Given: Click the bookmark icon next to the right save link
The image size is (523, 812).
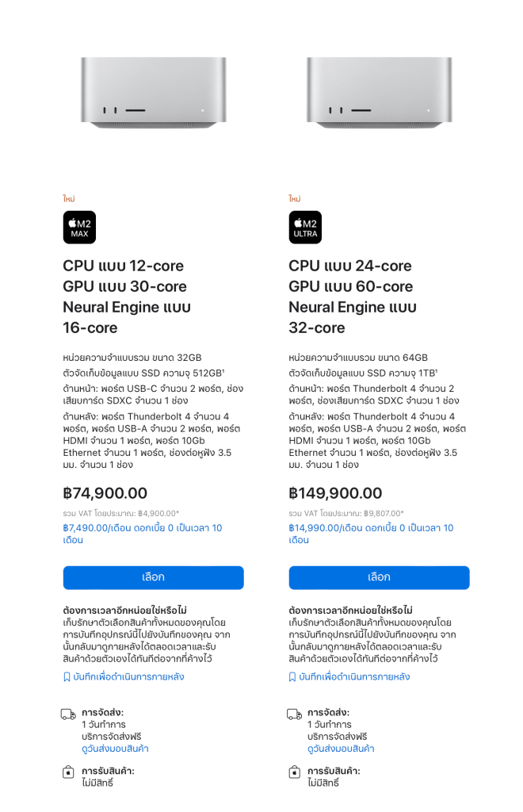Looking at the screenshot, I should tap(291, 676).
